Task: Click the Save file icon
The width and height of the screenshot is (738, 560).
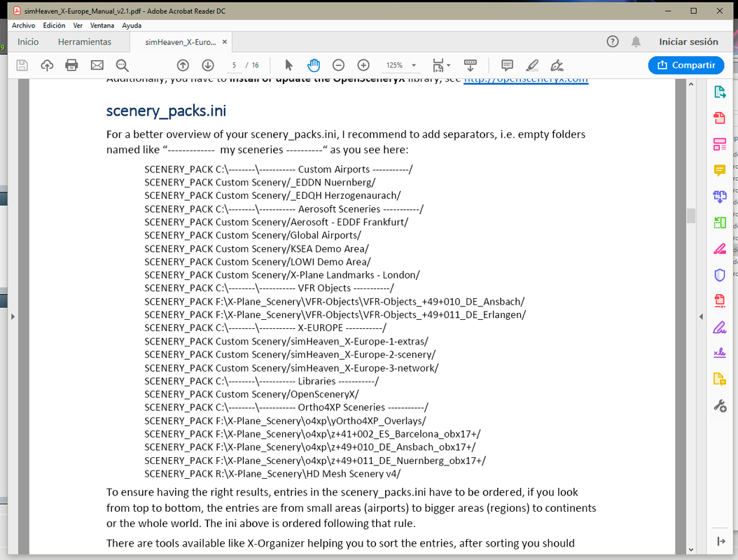Action: [22, 65]
